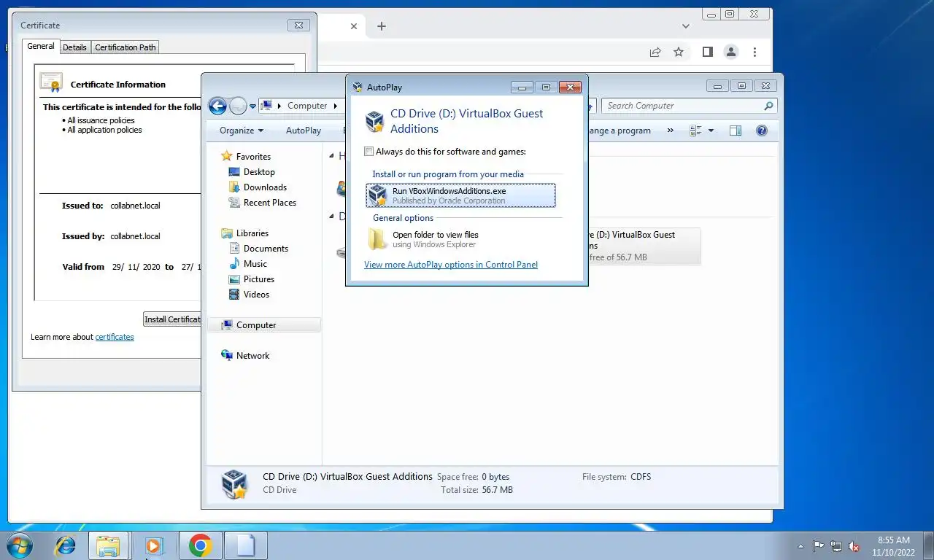Click VirtualBox drive icon in details pane
Viewport: 934px width, 560px height.
234,483
